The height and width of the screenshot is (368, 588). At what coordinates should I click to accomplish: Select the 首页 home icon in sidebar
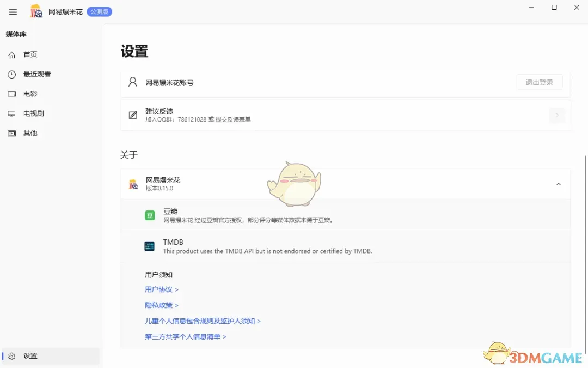coord(12,55)
